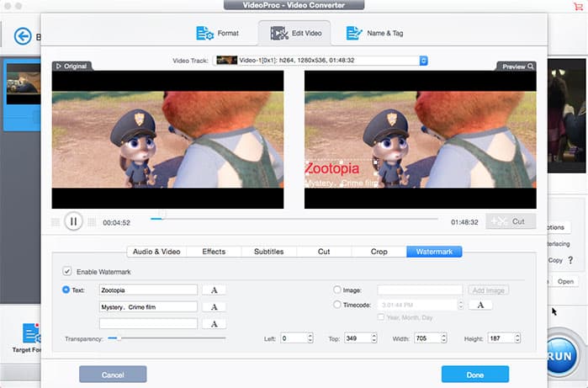
Task: Select the Text watermark radio button
Action: (66, 290)
